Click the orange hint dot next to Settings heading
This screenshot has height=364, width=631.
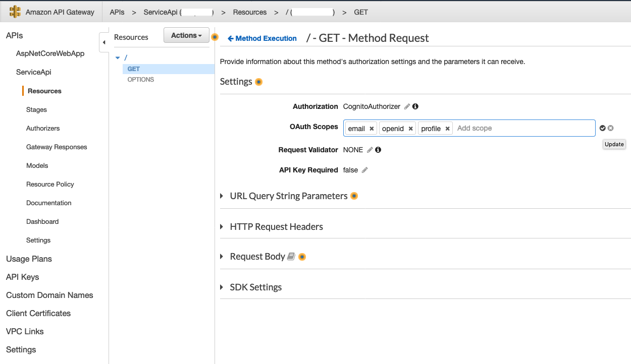(258, 82)
